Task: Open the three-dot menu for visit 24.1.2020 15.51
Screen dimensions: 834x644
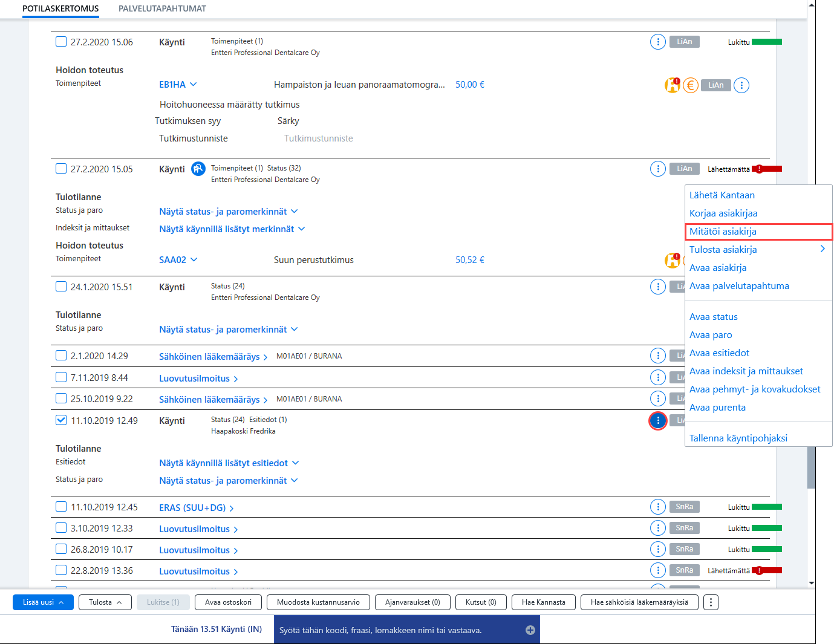Action: pyautogui.click(x=658, y=287)
